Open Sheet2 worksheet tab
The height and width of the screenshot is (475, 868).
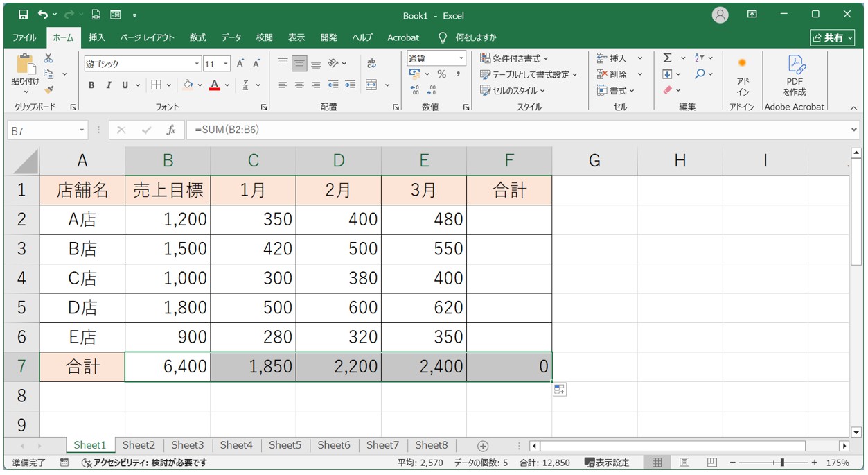pyautogui.click(x=139, y=446)
